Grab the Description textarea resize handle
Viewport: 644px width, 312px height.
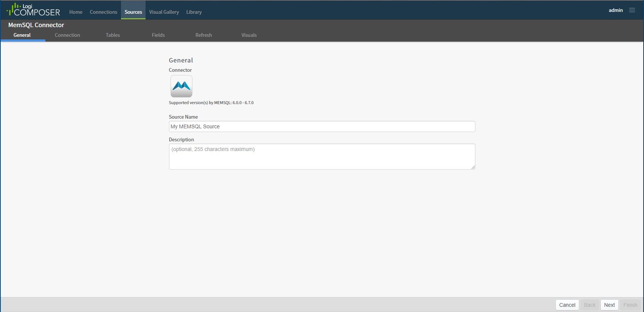point(473,167)
